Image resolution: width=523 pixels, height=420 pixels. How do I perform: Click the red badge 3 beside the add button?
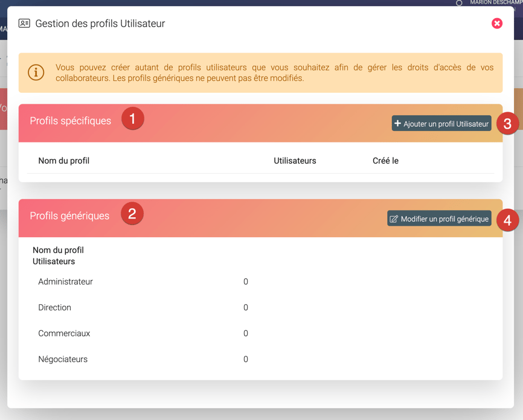pyautogui.click(x=507, y=123)
